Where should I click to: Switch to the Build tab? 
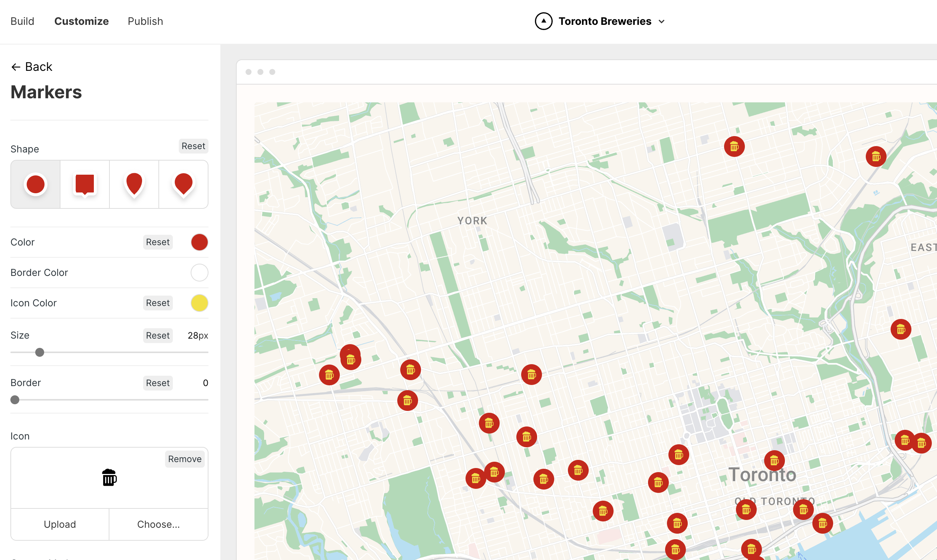point(22,21)
